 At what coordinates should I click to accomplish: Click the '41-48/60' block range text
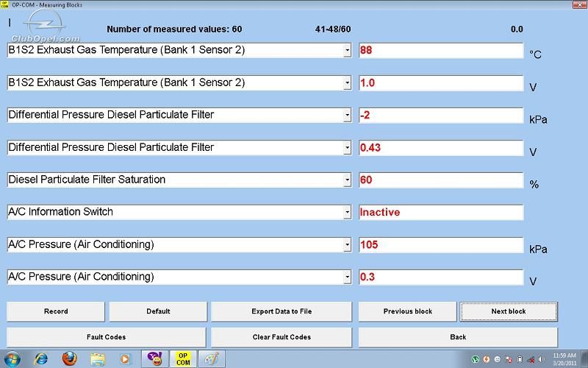[x=333, y=29]
